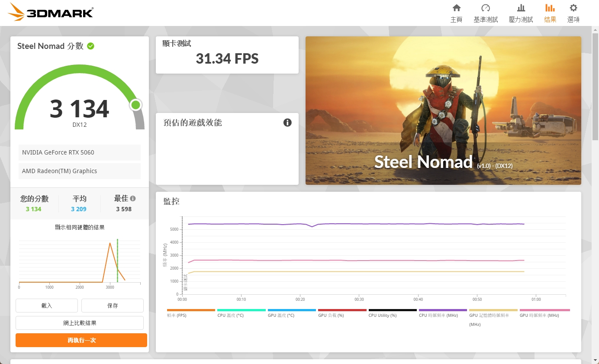Click the Steel Nomad artwork thumbnail
Viewport: 599px width, 364px height.
pos(443,110)
